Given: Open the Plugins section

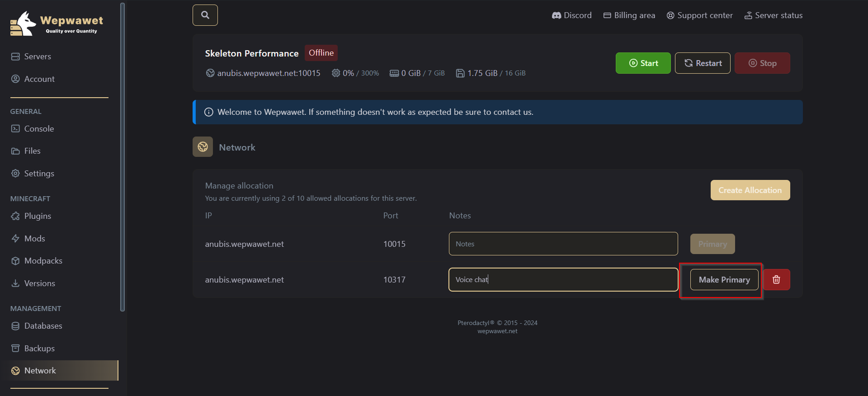Looking at the screenshot, I should [38, 216].
